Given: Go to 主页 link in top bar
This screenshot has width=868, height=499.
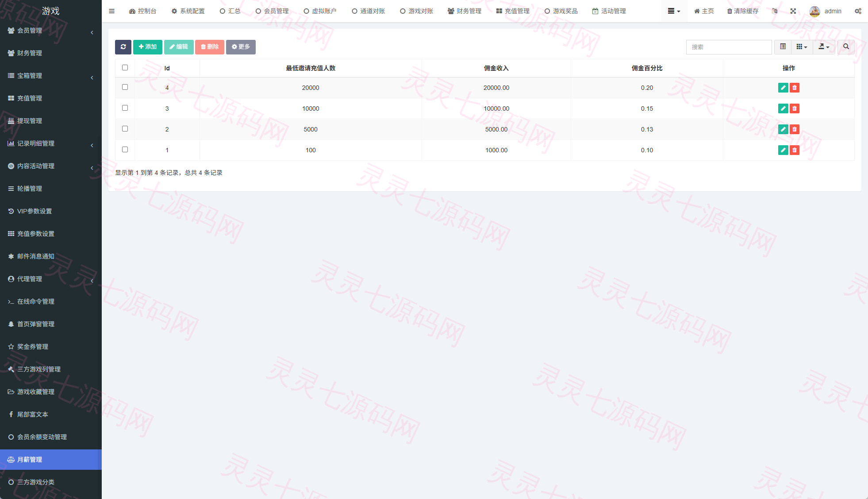Looking at the screenshot, I should click(704, 11).
